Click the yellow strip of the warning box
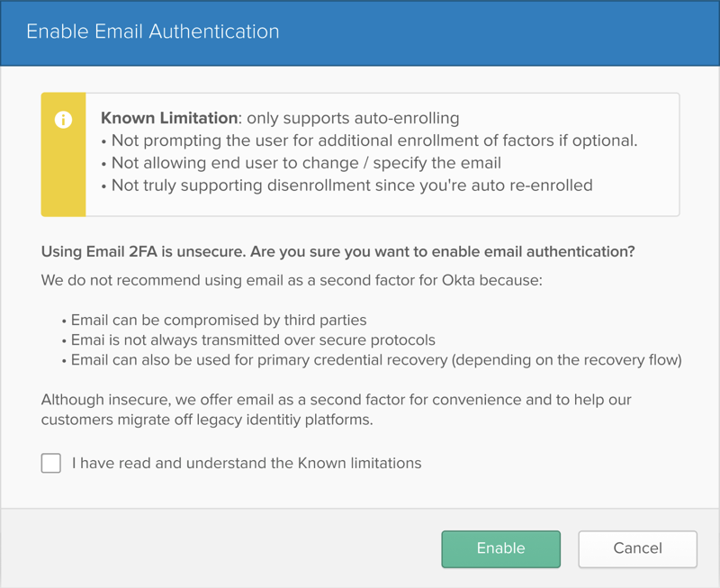This screenshot has height=588, width=720. (63, 154)
